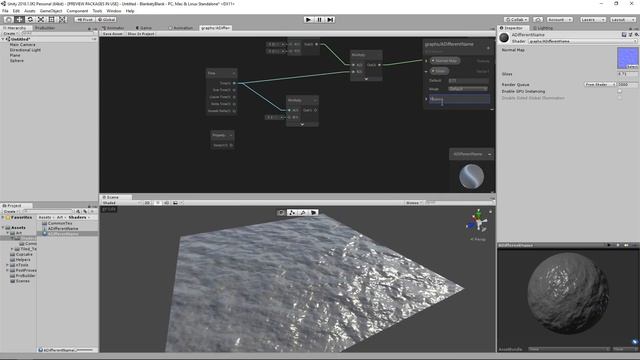
Task: Open the Shader selection dropdown in Inspector
Action: [x=582, y=41]
